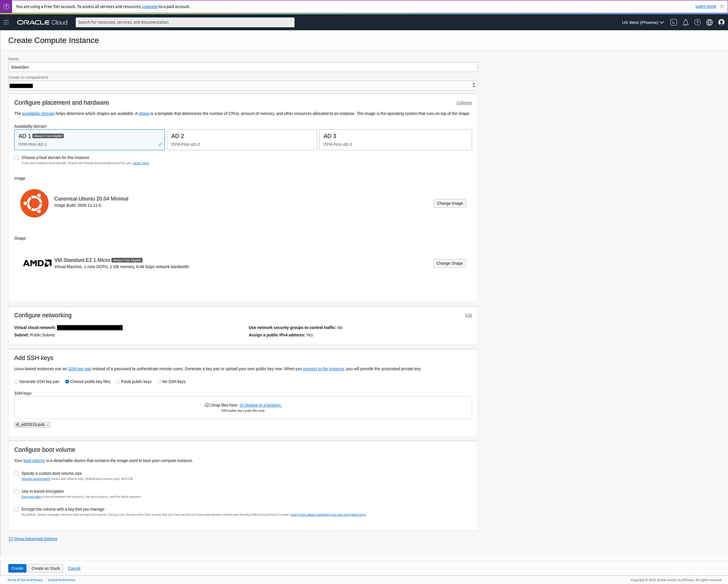Open the US West (Phoenix) region dropdown
728x584 pixels.
pos(642,22)
